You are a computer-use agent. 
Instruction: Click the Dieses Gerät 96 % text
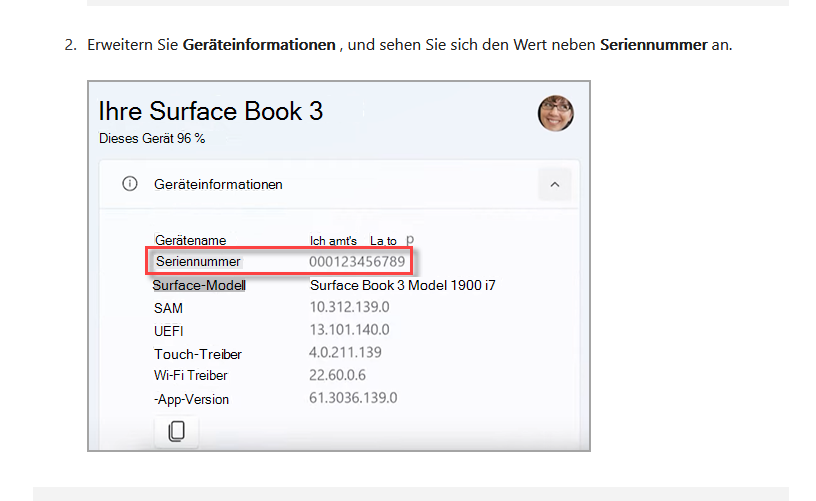152,138
